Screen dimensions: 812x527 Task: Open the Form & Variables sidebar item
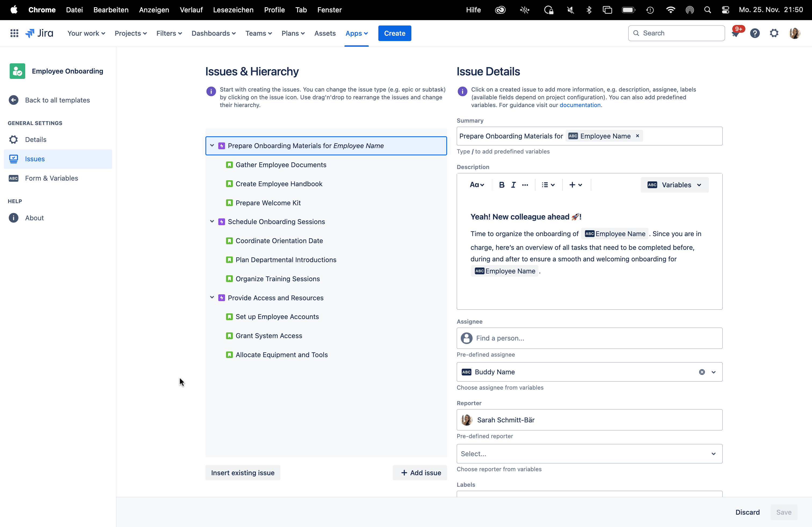click(52, 178)
